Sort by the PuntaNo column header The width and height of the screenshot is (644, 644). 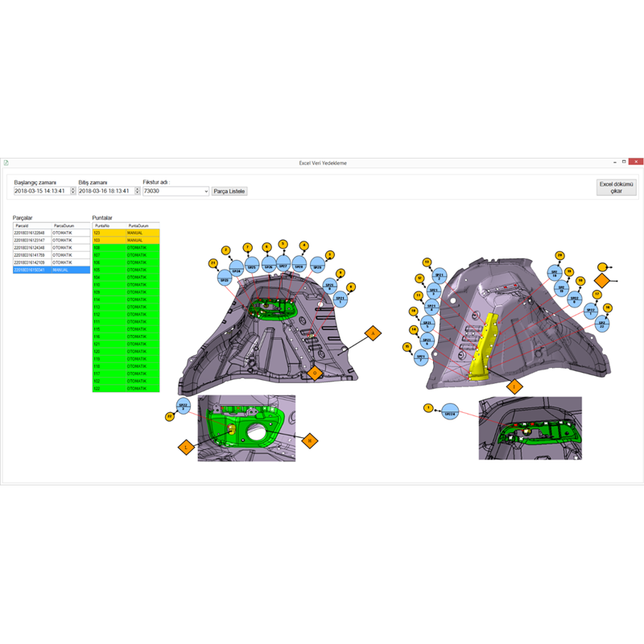click(109, 225)
